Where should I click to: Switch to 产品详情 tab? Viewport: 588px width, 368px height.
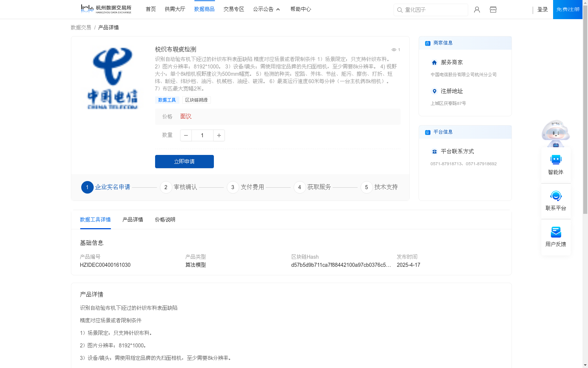(x=133, y=220)
